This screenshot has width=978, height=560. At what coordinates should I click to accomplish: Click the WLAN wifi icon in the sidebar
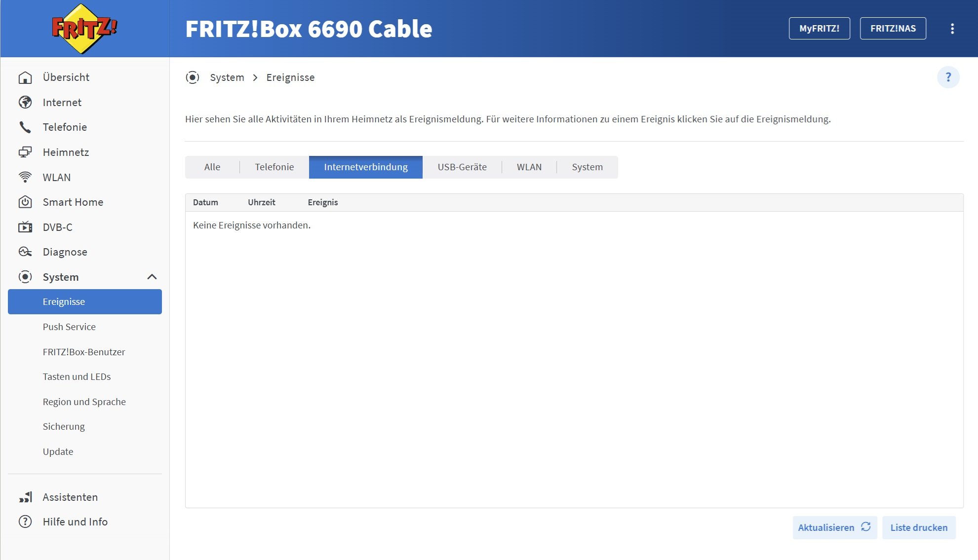click(25, 177)
